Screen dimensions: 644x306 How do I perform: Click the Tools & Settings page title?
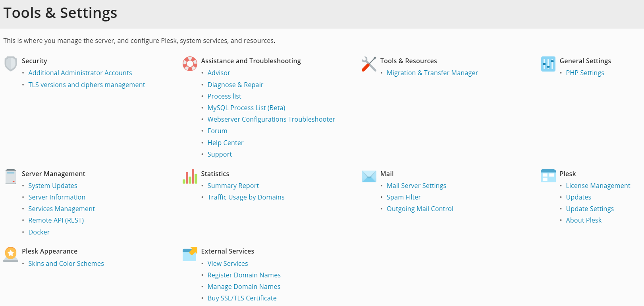point(60,13)
